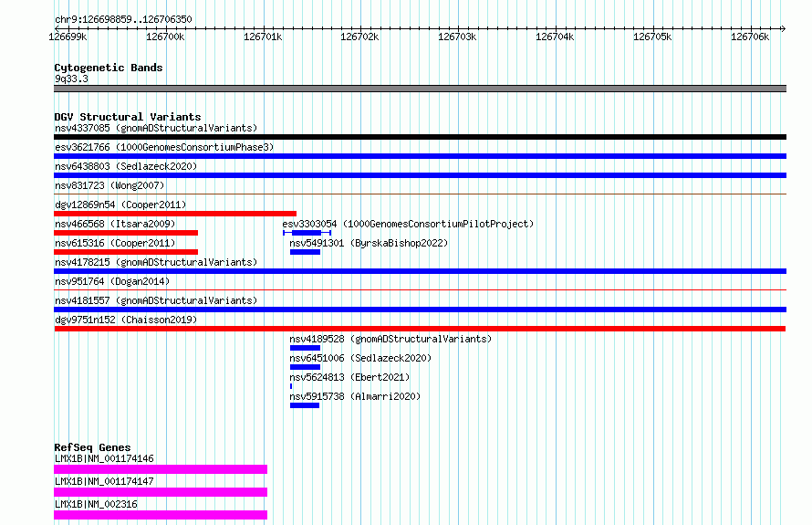
Task: Click the 126702k ruler mark
Action: 359,37
